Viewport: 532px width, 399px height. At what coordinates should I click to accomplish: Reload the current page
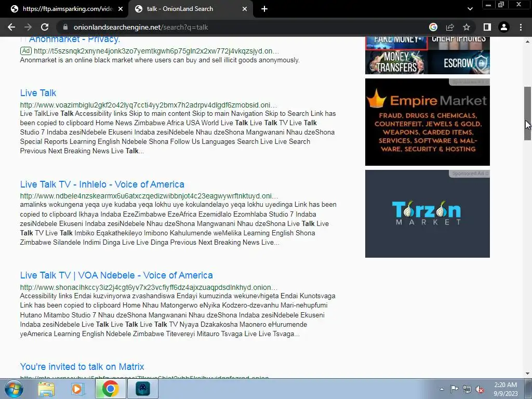[45, 27]
